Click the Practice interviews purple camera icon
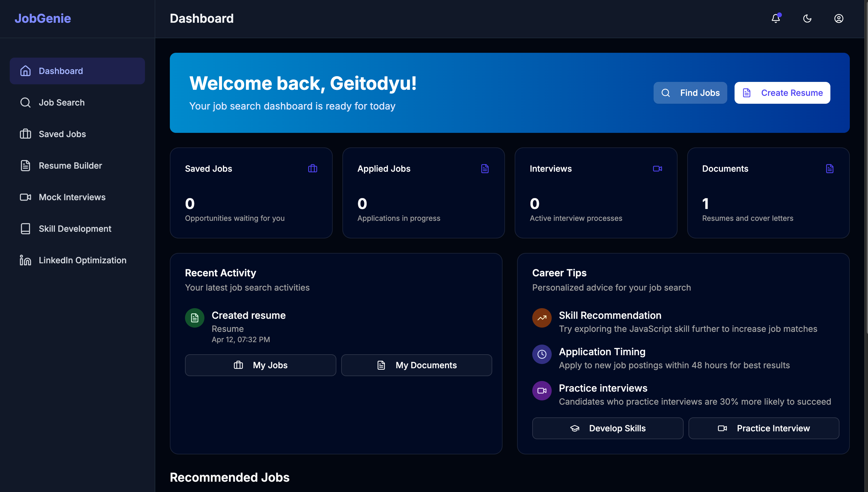 pos(542,391)
